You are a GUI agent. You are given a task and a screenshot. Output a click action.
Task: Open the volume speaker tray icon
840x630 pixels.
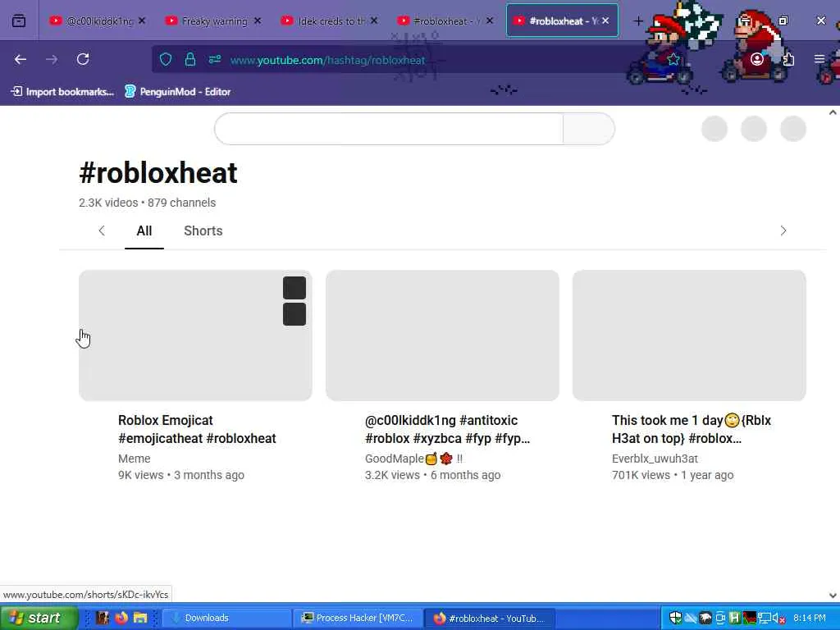pos(778,619)
